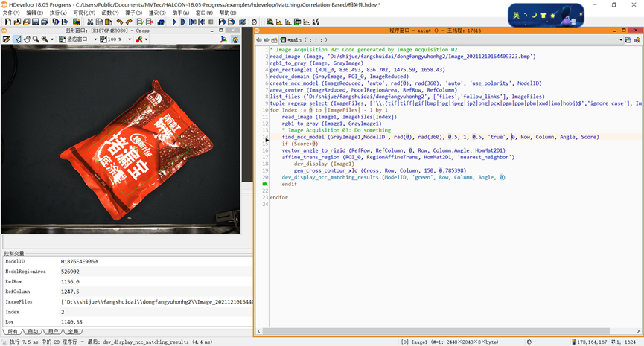This screenshot has width=644, height=346.
Task: Click the Step Over icon
Action: (x=183, y=22)
